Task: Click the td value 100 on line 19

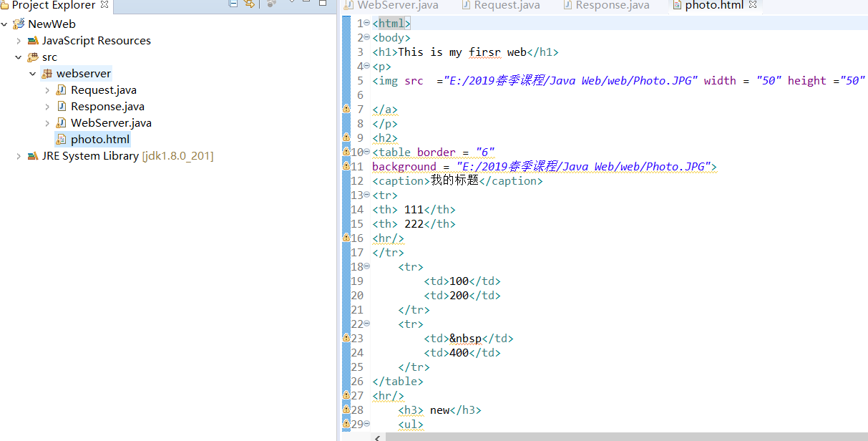Action: pos(459,281)
